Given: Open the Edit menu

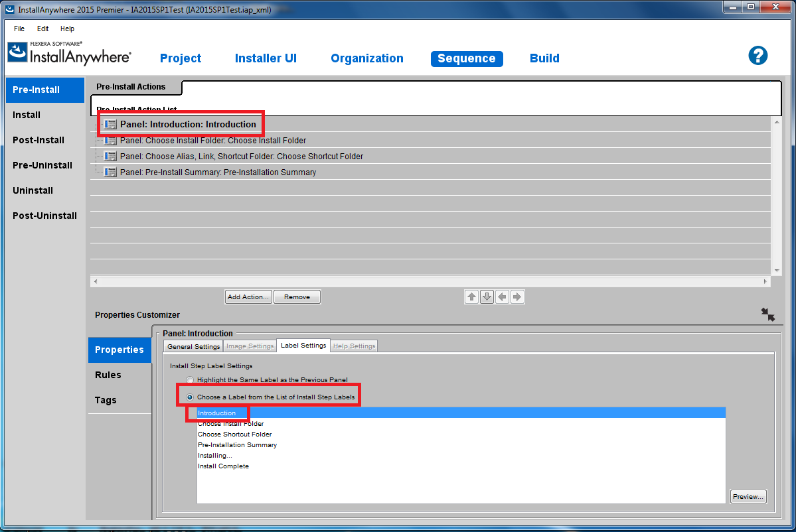Looking at the screenshot, I should (x=42, y=29).
